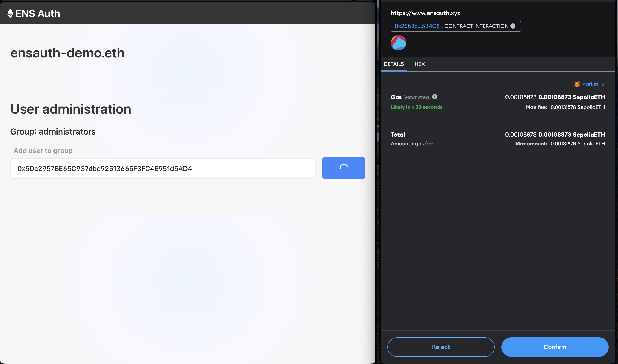
Task: Focus the add user address input field
Action: click(x=163, y=168)
